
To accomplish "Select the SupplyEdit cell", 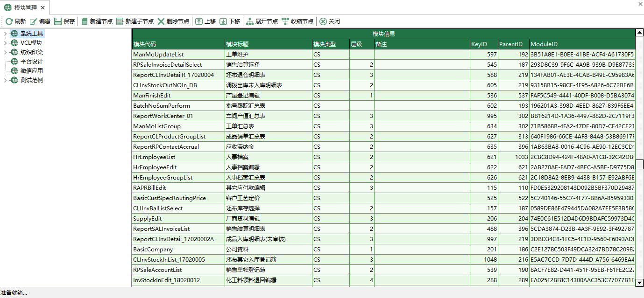I will [x=178, y=219].
